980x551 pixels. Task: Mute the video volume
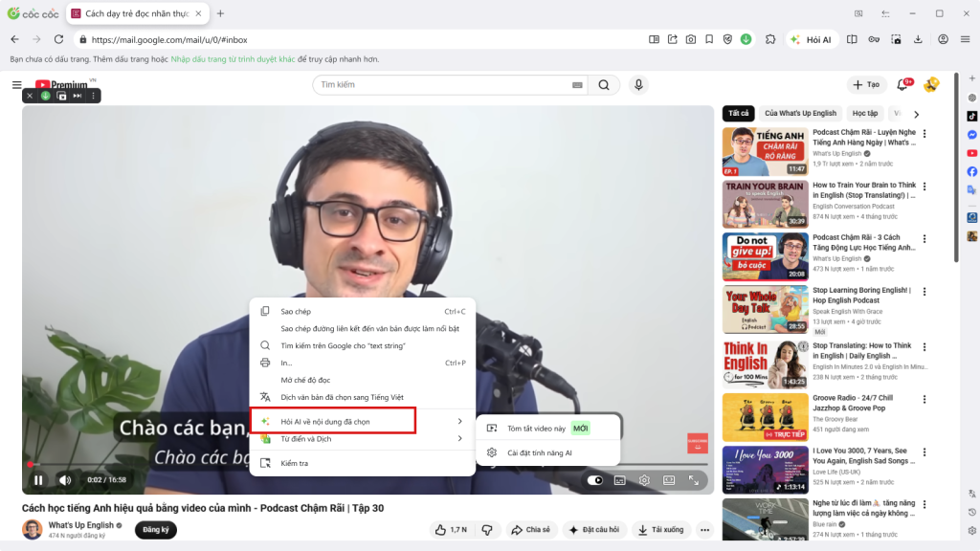tap(65, 480)
